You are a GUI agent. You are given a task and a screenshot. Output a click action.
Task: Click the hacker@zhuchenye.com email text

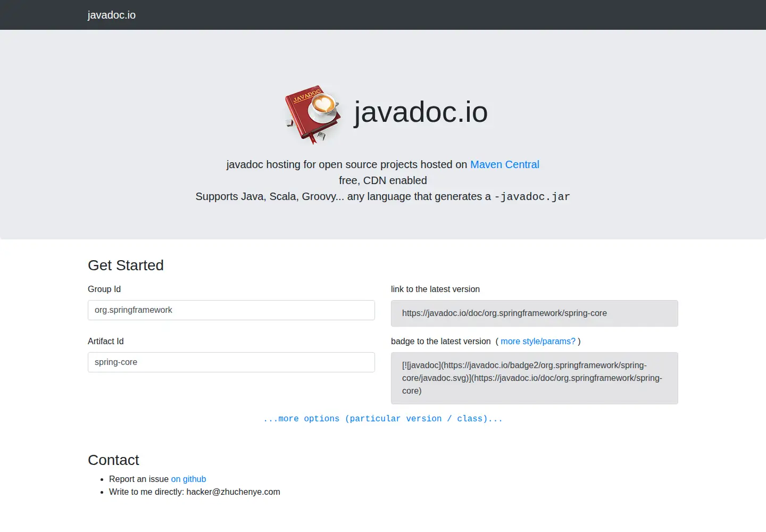pos(233,492)
